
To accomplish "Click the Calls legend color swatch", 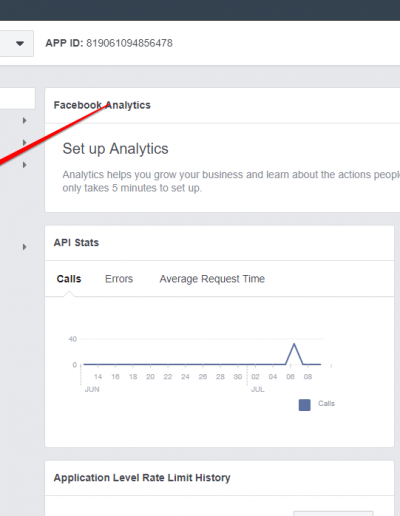I will click(305, 405).
